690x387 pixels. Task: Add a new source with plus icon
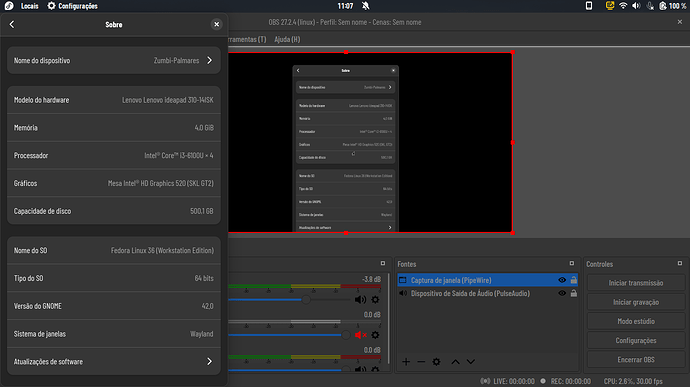click(x=406, y=362)
